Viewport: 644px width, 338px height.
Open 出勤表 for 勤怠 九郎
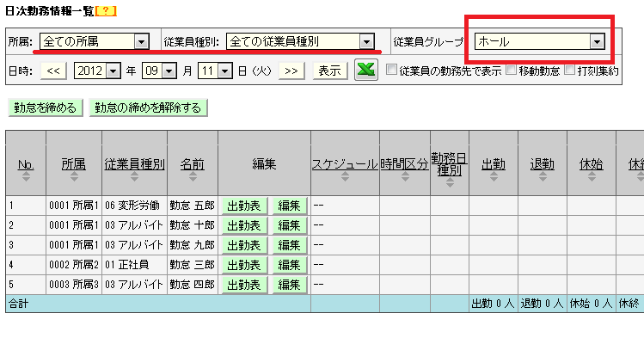244,245
